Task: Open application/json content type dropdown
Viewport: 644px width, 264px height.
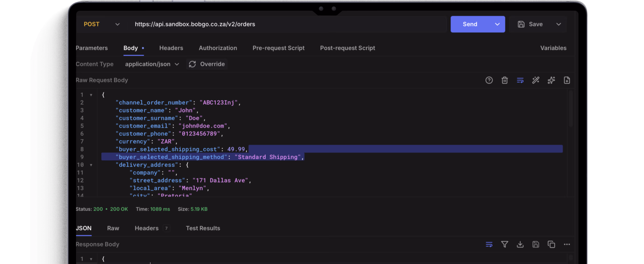Action: pos(152,64)
